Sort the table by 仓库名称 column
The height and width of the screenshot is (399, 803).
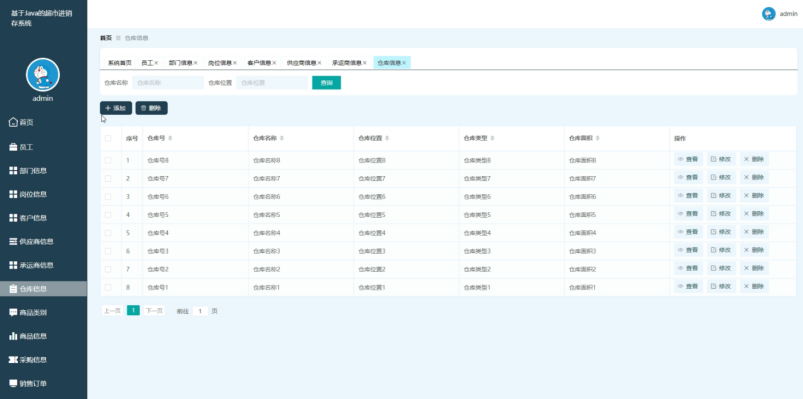pos(282,138)
